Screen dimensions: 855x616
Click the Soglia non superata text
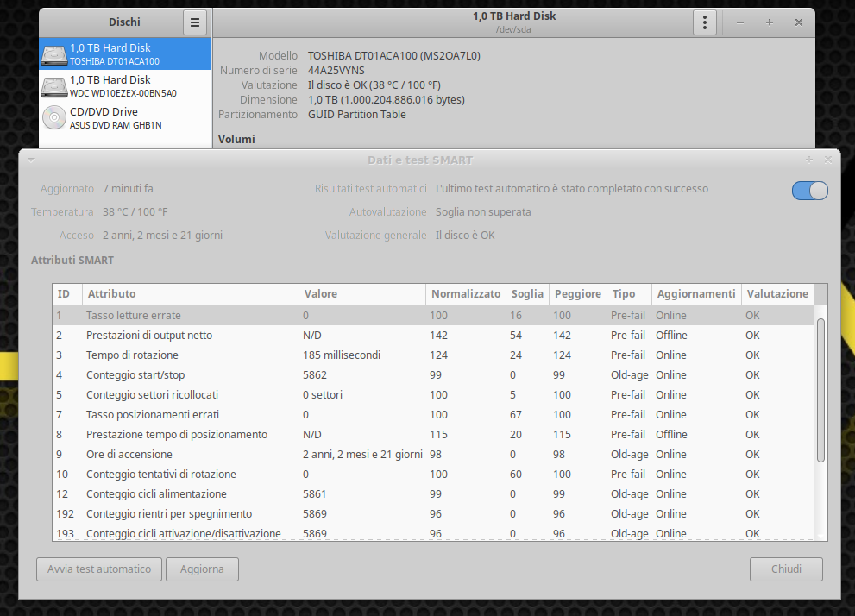(483, 212)
